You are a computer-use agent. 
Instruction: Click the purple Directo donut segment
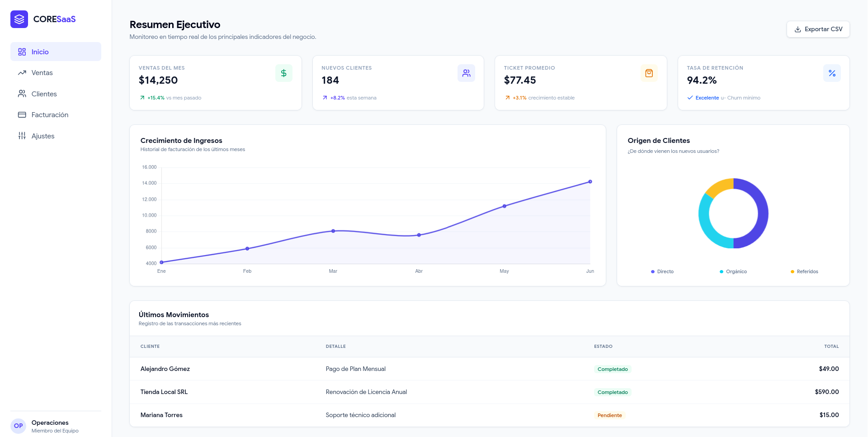tap(763, 214)
